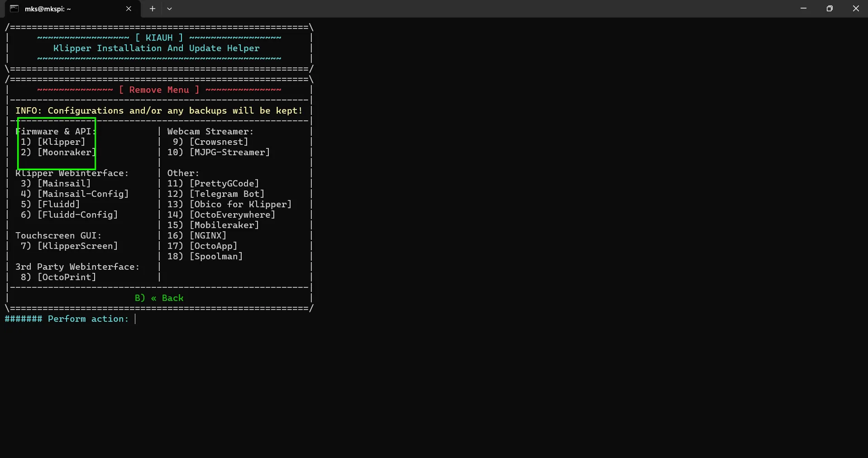Click the '11) [PrettyGCode]' entry

click(213, 184)
